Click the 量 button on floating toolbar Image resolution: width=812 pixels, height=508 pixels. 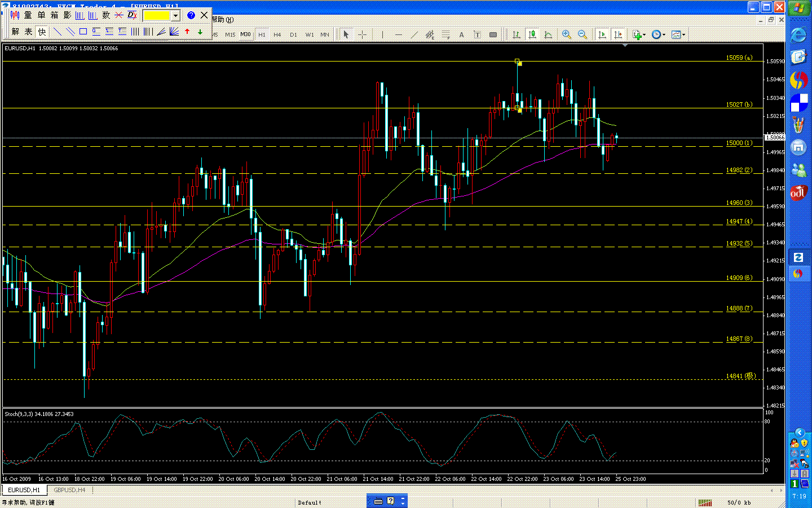28,15
